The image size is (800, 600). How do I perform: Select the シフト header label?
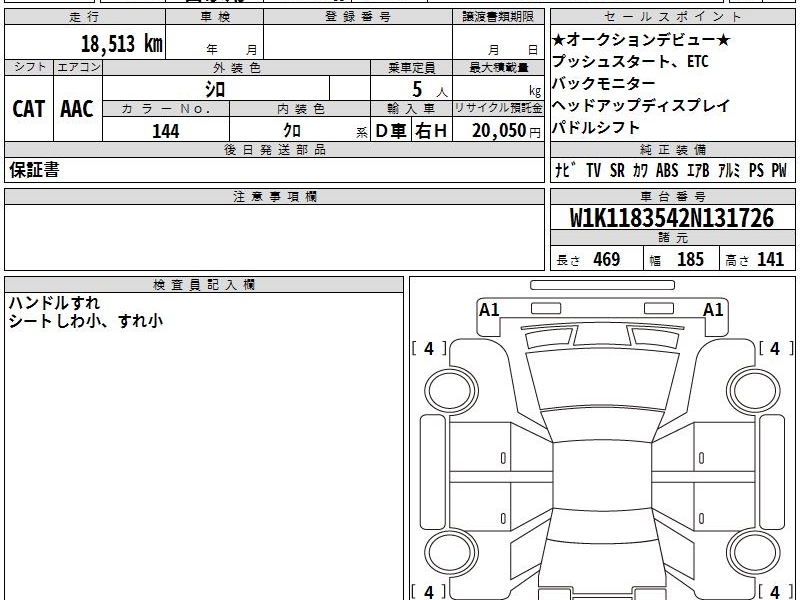[29, 67]
